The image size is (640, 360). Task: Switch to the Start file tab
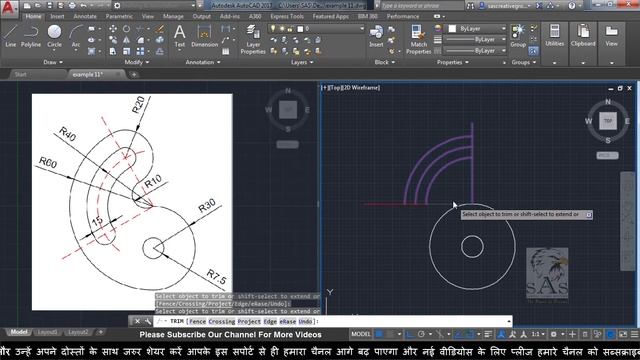point(20,74)
